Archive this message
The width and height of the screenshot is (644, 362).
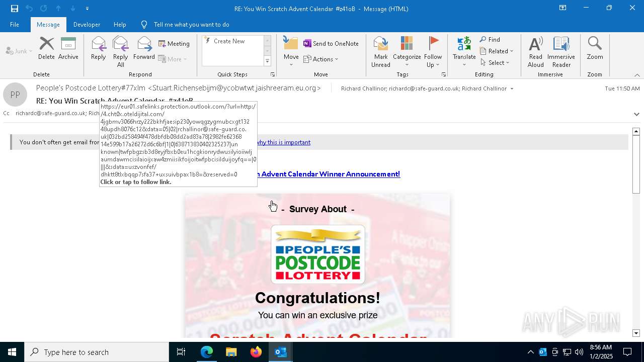click(x=68, y=49)
